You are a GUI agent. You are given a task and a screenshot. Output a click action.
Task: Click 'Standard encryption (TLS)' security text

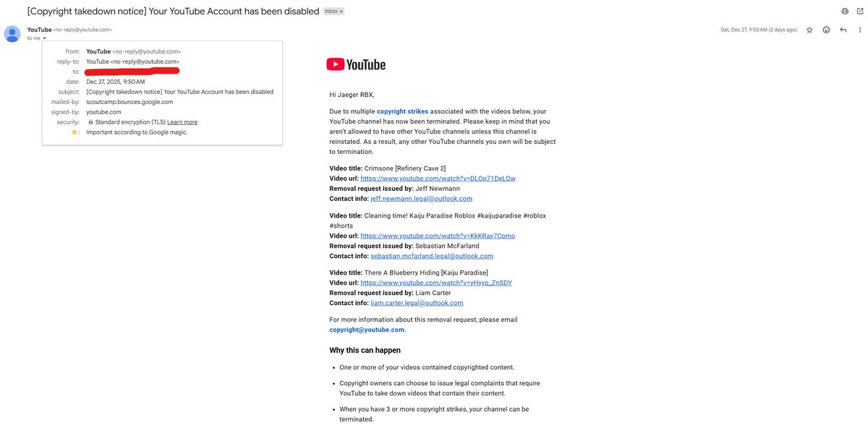pos(130,122)
